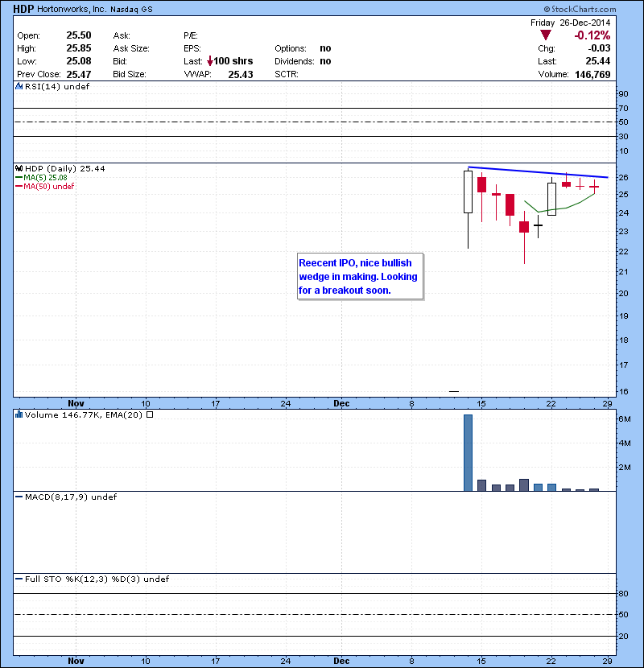
Task: Click the red down triangle beside -0.12%
Action: pyautogui.click(x=546, y=35)
